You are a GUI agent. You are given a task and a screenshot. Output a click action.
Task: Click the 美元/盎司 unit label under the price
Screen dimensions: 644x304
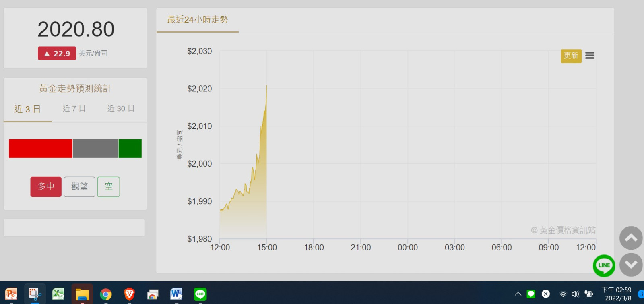coord(93,54)
